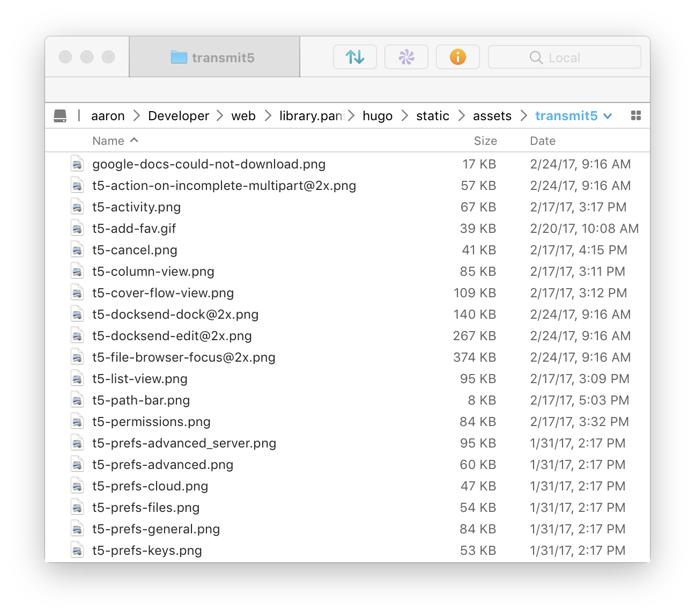695x616 pixels.
Task: Go to the assets folder via path bar
Action: click(x=492, y=115)
